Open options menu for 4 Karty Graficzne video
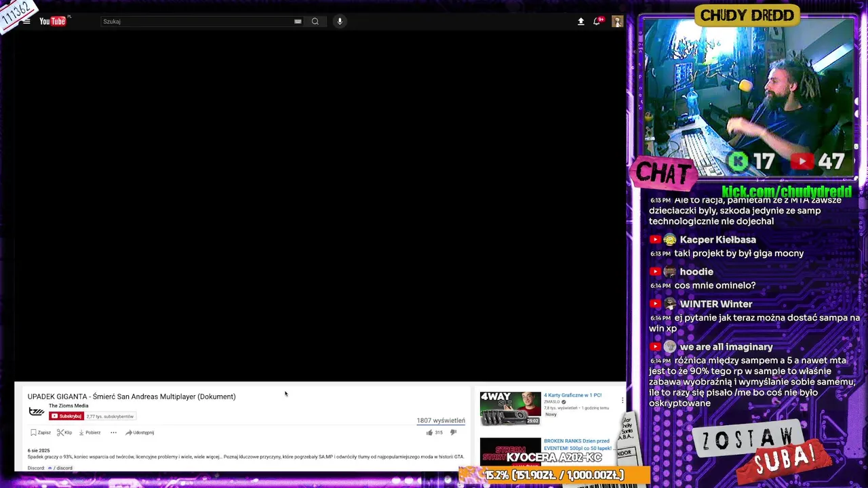Screen dimensions: 868x488 [x=623, y=401]
